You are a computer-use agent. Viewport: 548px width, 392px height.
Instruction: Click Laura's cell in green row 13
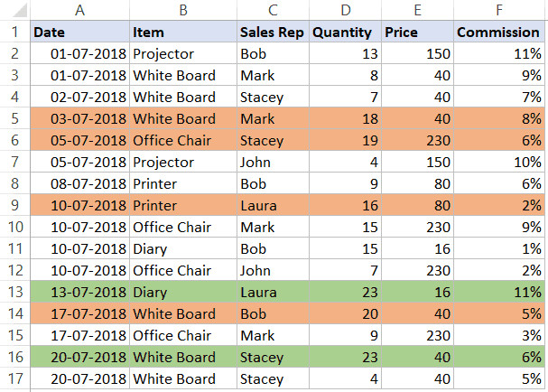click(x=273, y=292)
